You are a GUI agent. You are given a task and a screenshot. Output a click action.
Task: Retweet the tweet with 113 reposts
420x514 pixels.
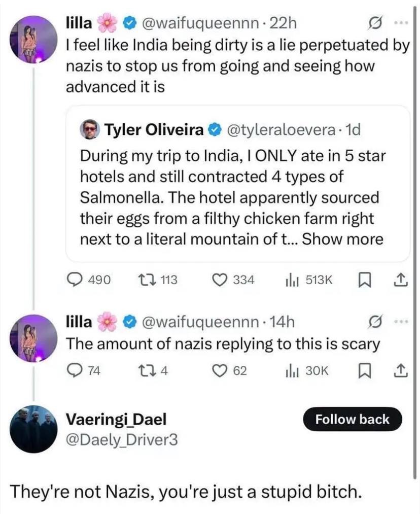pyautogui.click(x=147, y=280)
